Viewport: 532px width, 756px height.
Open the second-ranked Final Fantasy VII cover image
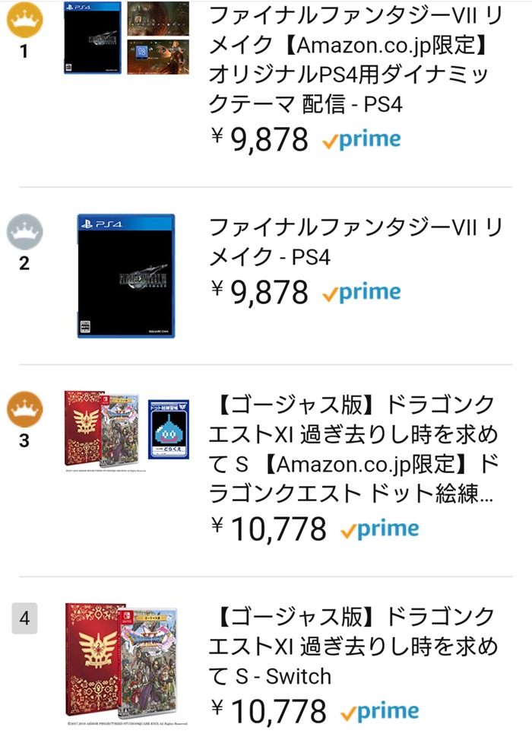pyautogui.click(x=125, y=276)
